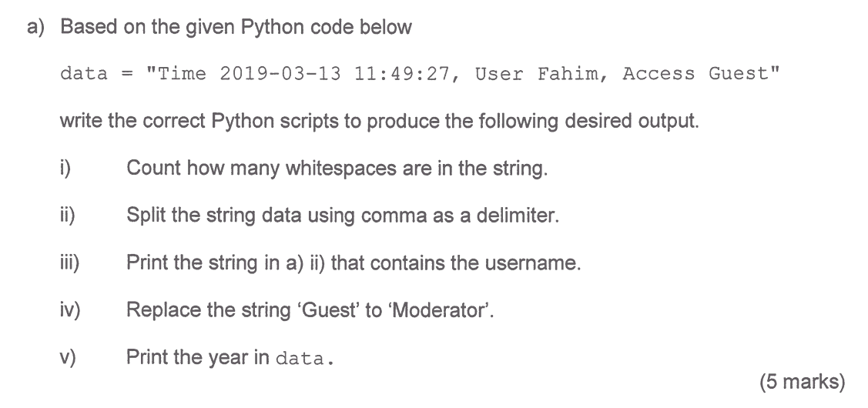Click the date 2019-03-13 in the code

point(280,73)
